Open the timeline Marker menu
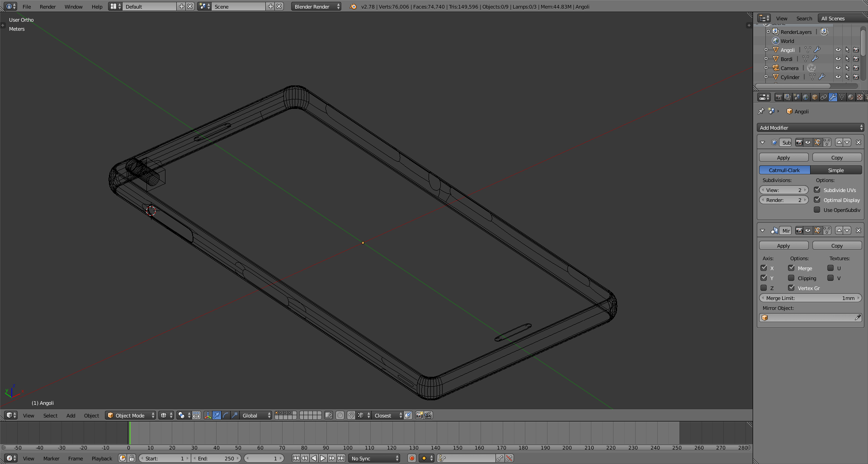Screen dimensions: 868x464 click(51, 458)
